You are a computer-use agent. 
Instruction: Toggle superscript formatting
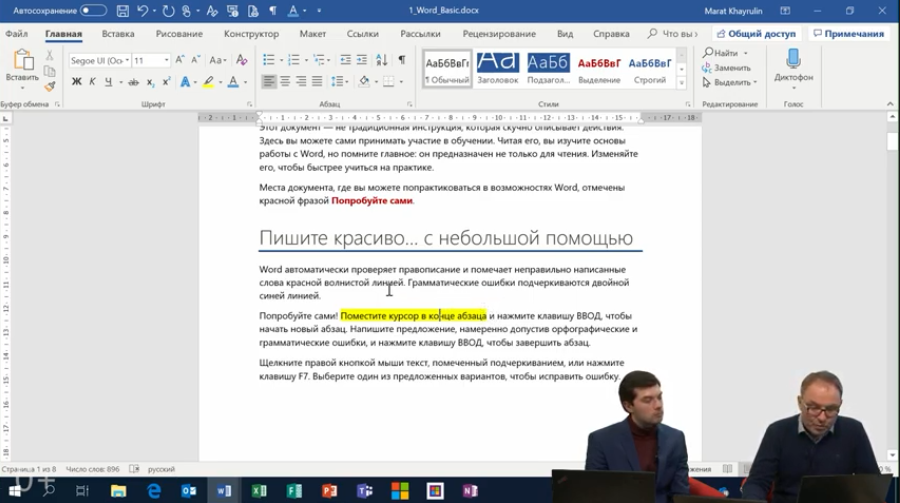coord(166,82)
